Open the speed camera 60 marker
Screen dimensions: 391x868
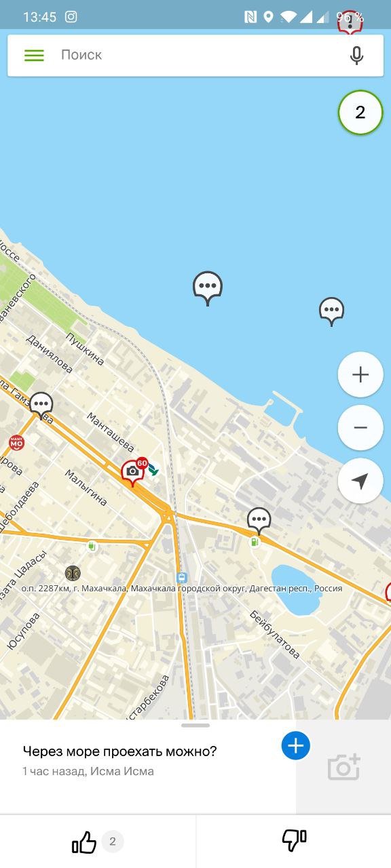point(134,471)
